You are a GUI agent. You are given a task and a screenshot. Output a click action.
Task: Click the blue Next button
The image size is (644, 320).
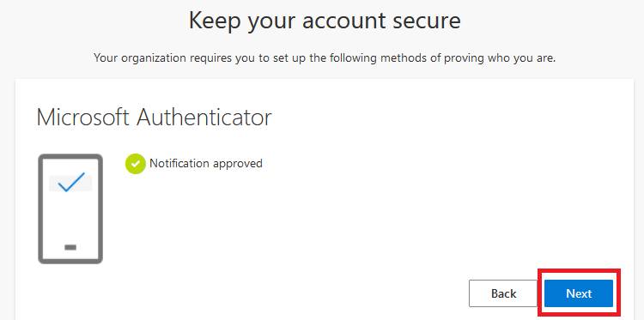click(x=578, y=293)
